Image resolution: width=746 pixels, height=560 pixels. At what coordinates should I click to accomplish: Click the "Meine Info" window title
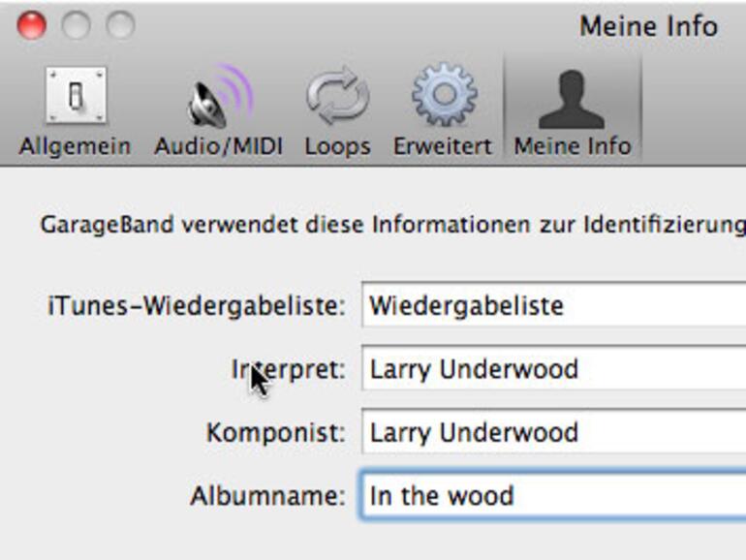click(648, 25)
